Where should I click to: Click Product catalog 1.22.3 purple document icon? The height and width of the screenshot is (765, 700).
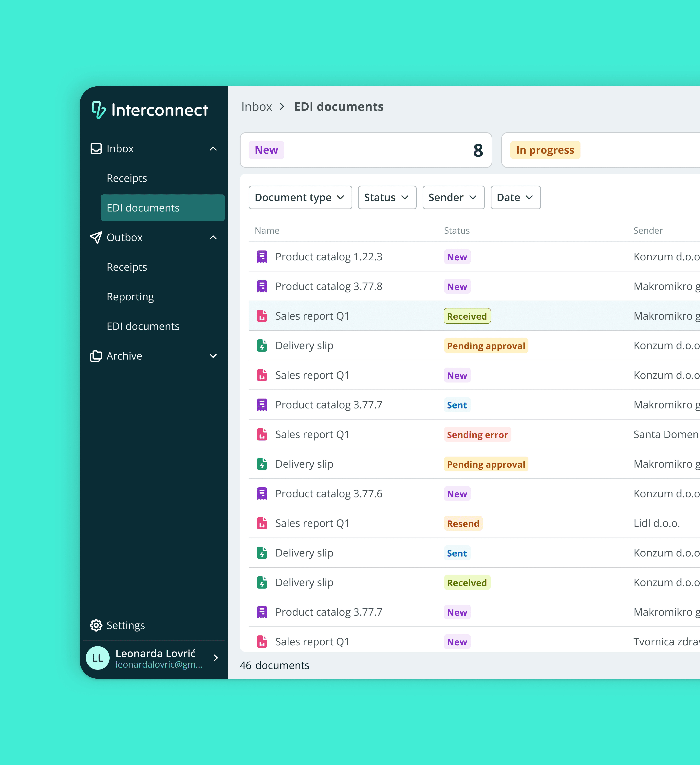pyautogui.click(x=262, y=257)
